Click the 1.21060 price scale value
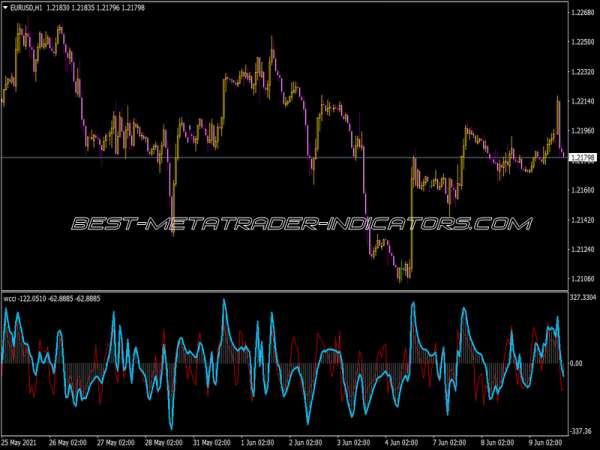This screenshot has height=450, width=600. tap(581, 278)
